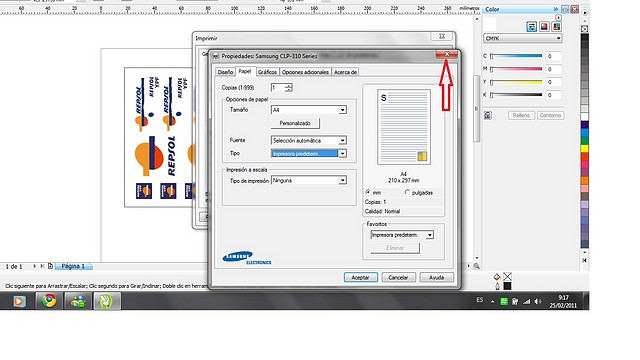
Task: Pick the green swatch in the palette
Action: [x=584, y=140]
